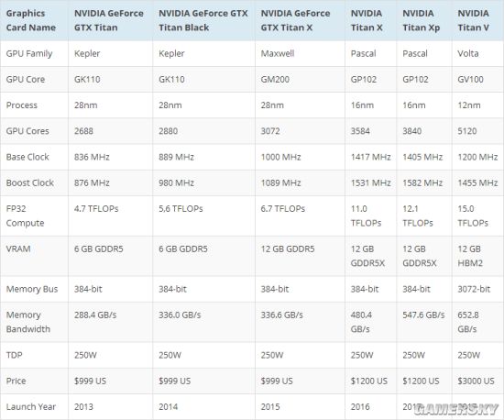
Task: Click the GAMERSKY watermark logo
Action: 456,409
